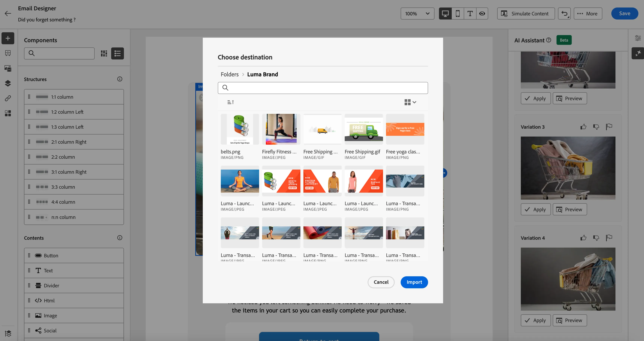Click thumbs up for Variation 4
The height and width of the screenshot is (341, 644).
(x=584, y=238)
